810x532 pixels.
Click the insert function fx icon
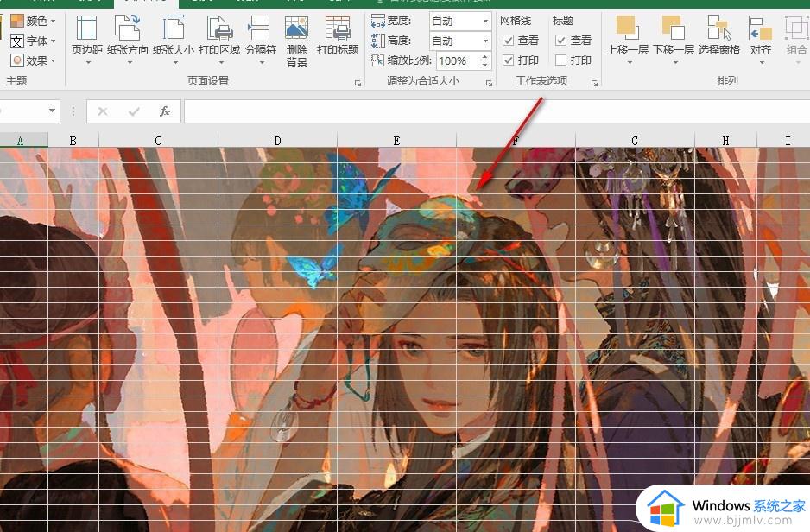pos(165,111)
